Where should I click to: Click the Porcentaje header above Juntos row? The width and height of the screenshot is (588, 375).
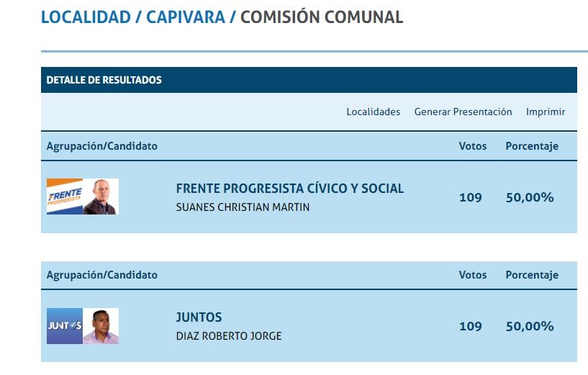(532, 275)
